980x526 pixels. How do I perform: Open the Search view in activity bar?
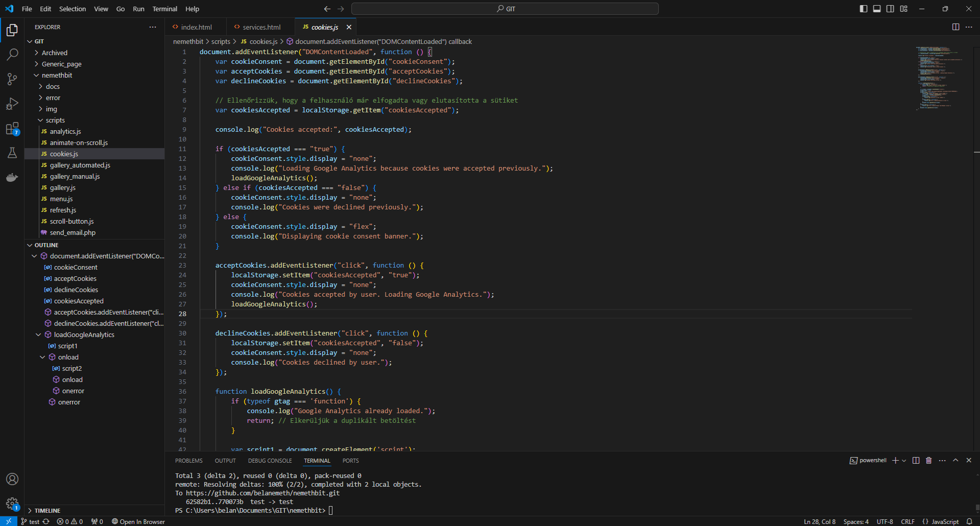coord(12,54)
